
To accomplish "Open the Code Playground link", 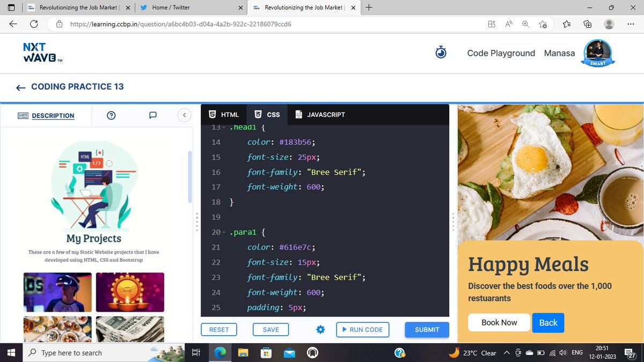I will (x=501, y=53).
